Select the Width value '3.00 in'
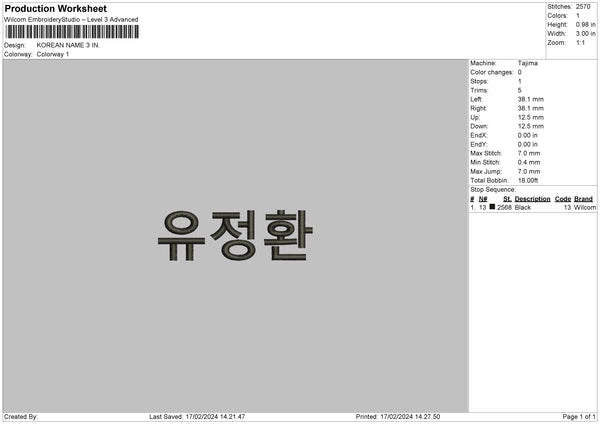 pos(585,34)
